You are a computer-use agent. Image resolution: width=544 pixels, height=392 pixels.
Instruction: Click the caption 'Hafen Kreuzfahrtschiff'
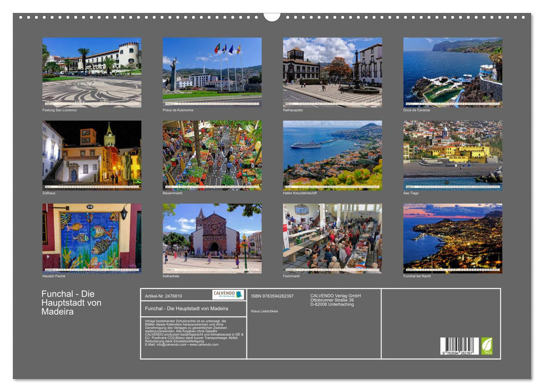(300, 193)
